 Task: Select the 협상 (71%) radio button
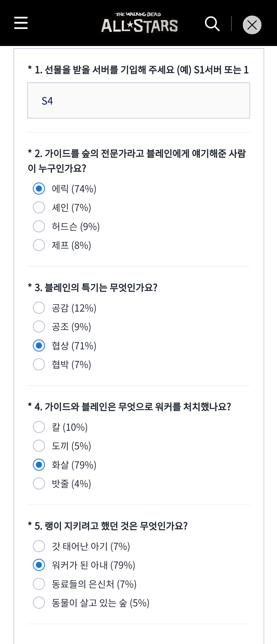click(x=39, y=346)
